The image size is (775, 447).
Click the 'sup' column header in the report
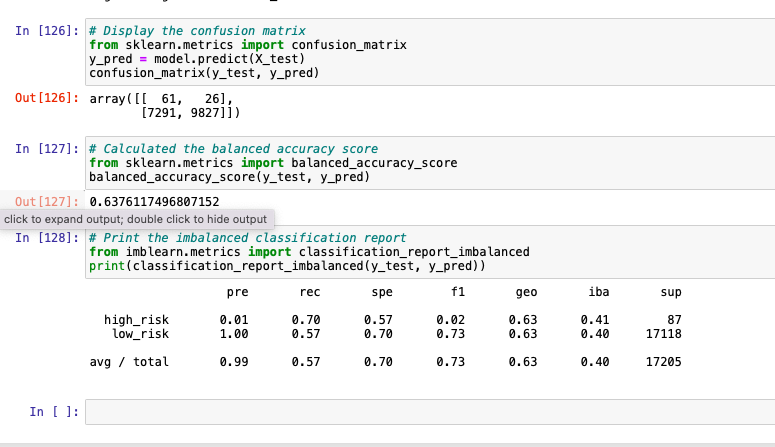[671, 293]
